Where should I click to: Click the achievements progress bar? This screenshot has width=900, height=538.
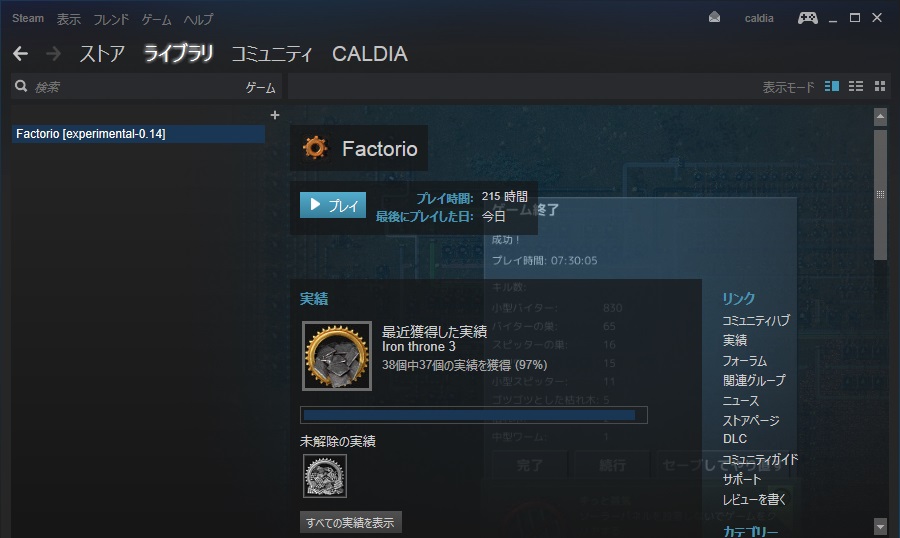(474, 415)
